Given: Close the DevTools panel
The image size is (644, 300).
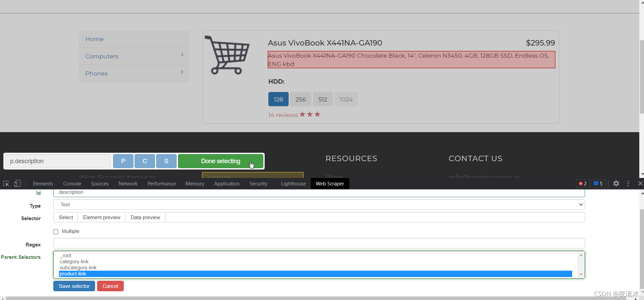Looking at the screenshot, I should pyautogui.click(x=640, y=183).
